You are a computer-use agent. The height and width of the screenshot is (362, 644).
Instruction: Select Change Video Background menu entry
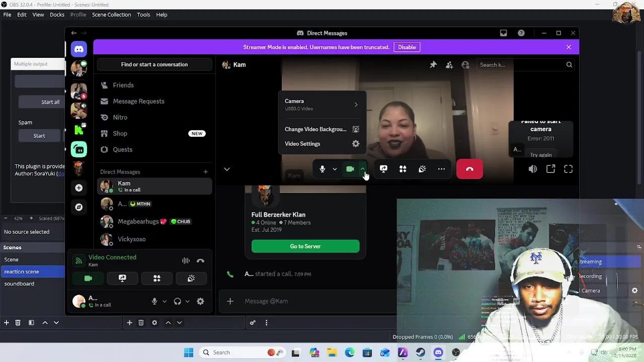coord(322,129)
